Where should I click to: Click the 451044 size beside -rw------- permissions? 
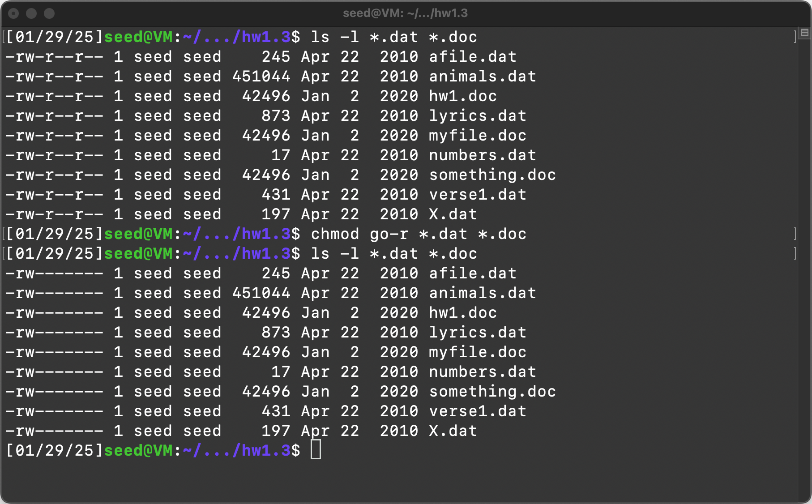(261, 293)
